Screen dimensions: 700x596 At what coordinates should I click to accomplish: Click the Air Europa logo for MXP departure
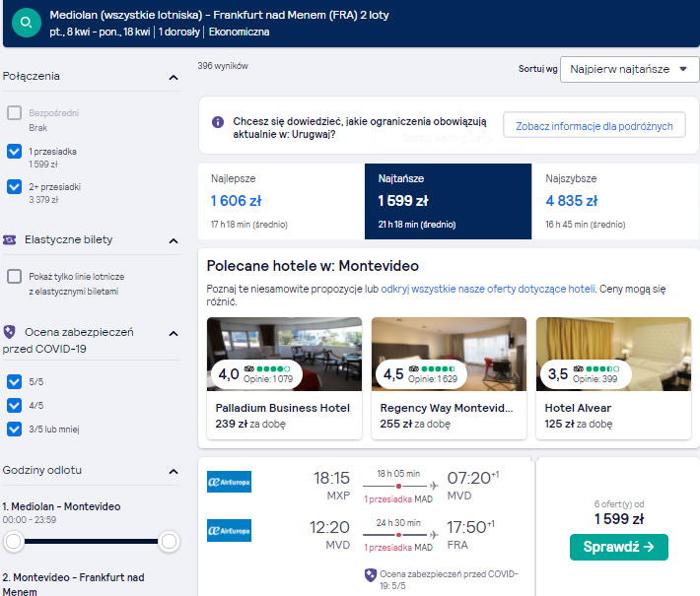tap(229, 482)
